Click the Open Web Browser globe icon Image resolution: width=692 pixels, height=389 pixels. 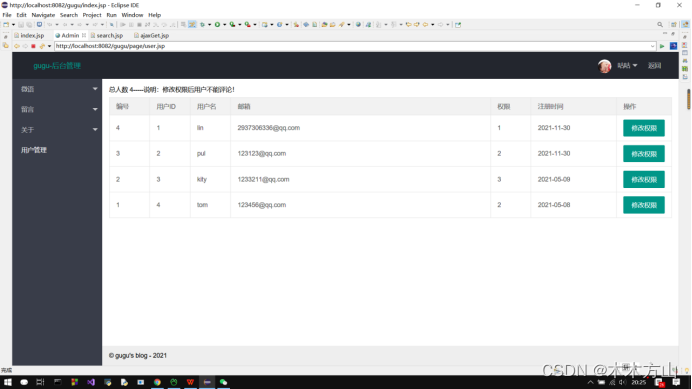click(x=358, y=25)
